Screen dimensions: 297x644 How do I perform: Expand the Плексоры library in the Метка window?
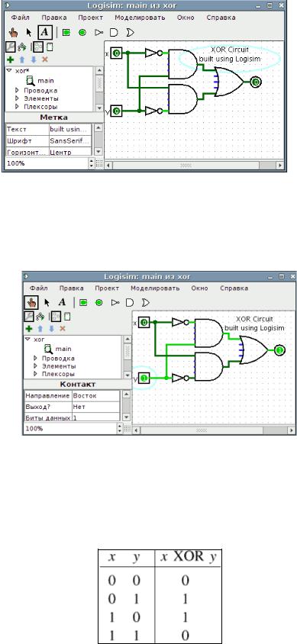(x=18, y=106)
